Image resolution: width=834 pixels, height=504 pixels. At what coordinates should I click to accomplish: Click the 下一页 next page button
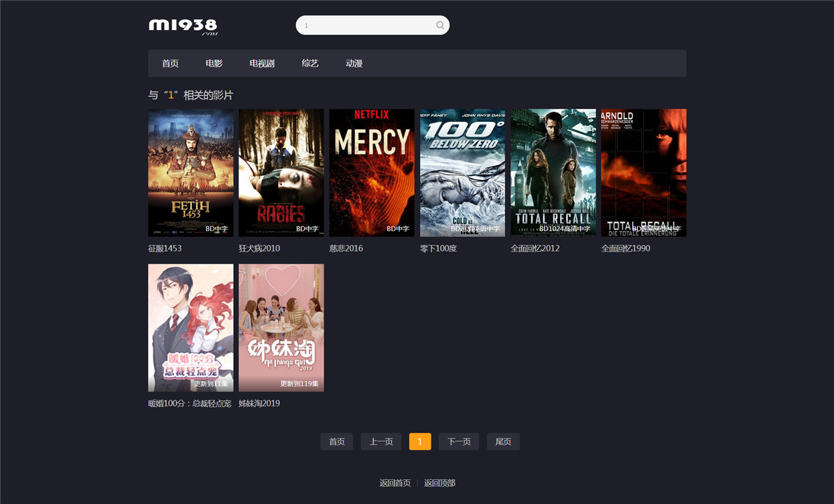coord(459,442)
